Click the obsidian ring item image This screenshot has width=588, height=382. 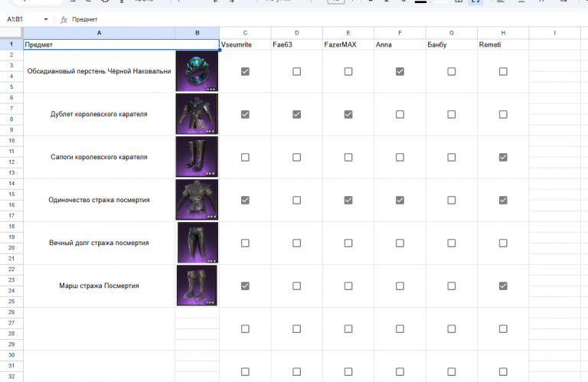(197, 71)
